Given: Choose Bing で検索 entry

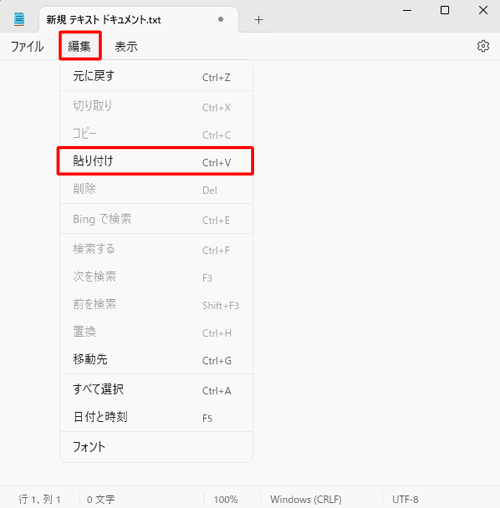Looking at the screenshot, I should point(156,219).
